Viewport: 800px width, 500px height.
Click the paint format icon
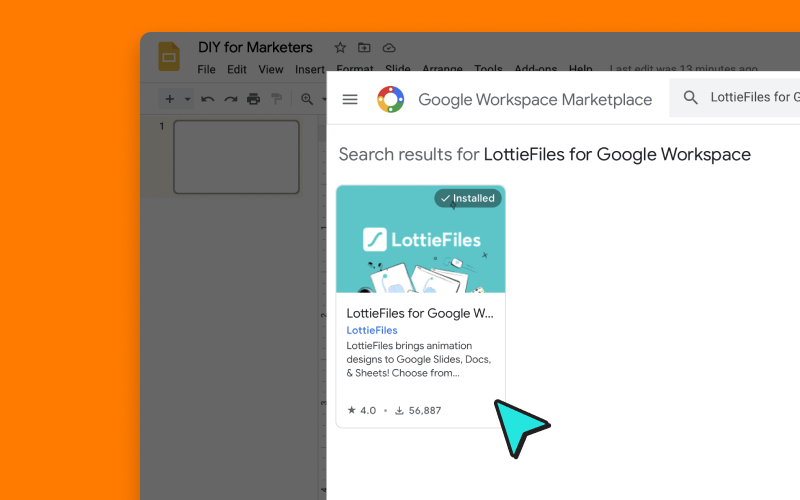(277, 99)
